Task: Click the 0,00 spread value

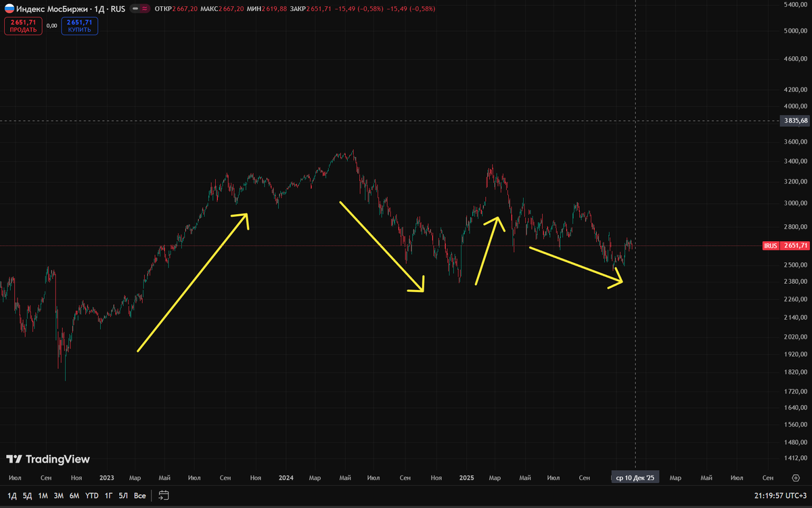Action: click(x=51, y=26)
